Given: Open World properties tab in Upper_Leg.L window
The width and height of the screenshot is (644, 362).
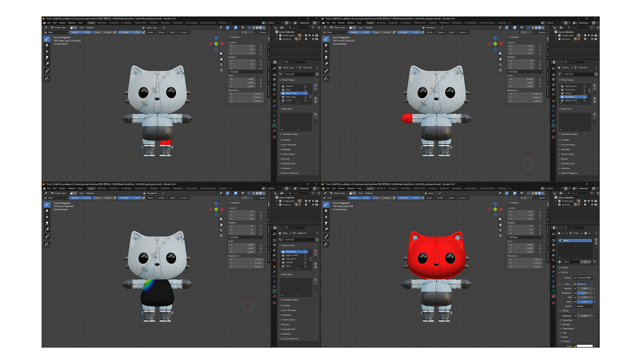Looking at the screenshot, I should [x=274, y=95].
